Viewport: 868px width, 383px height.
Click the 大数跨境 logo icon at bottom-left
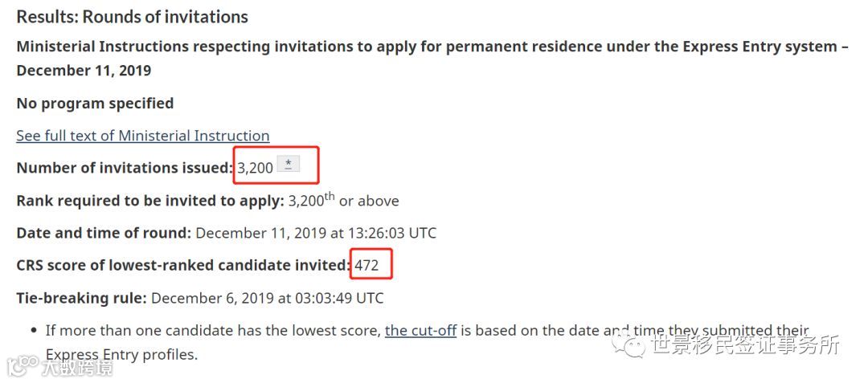[23, 367]
